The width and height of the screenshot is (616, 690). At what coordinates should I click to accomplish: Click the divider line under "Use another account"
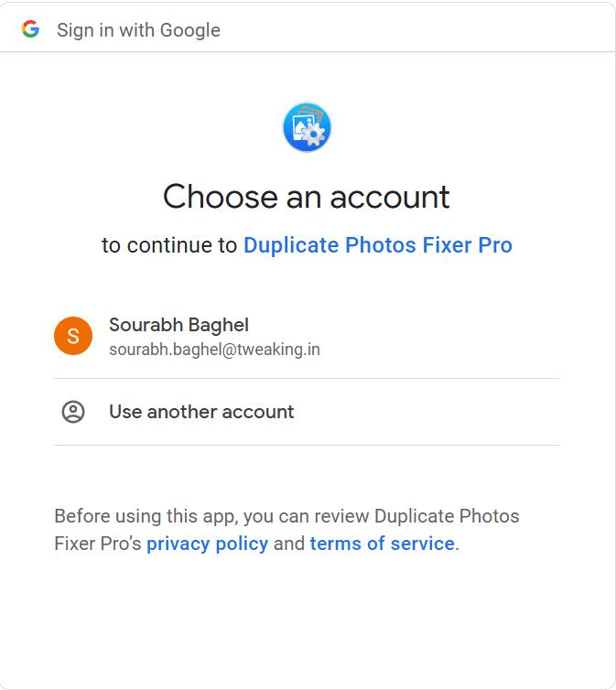point(307,446)
